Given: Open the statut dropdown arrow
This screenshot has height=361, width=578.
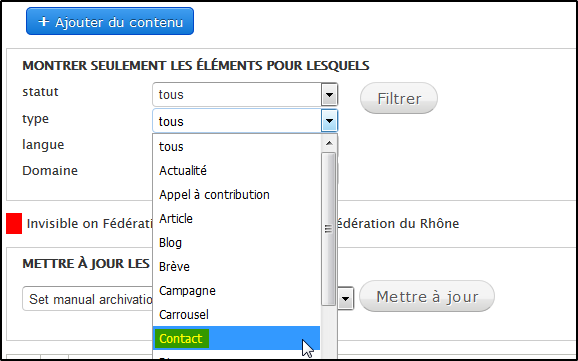Looking at the screenshot, I should pyautogui.click(x=329, y=95).
